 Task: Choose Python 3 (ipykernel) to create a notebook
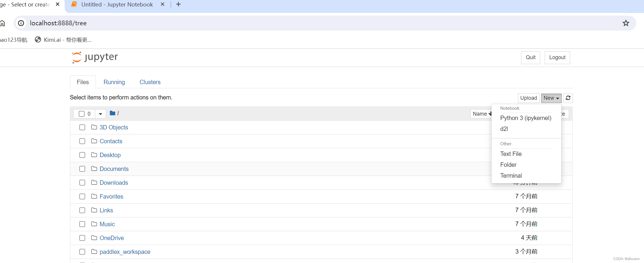pos(526,118)
